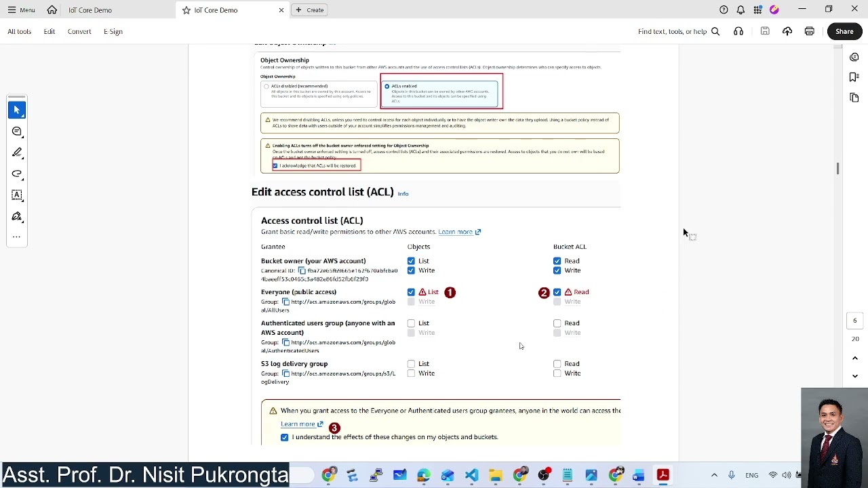Show hidden system tray icons chevron
The width and height of the screenshot is (868, 488).
click(x=714, y=475)
